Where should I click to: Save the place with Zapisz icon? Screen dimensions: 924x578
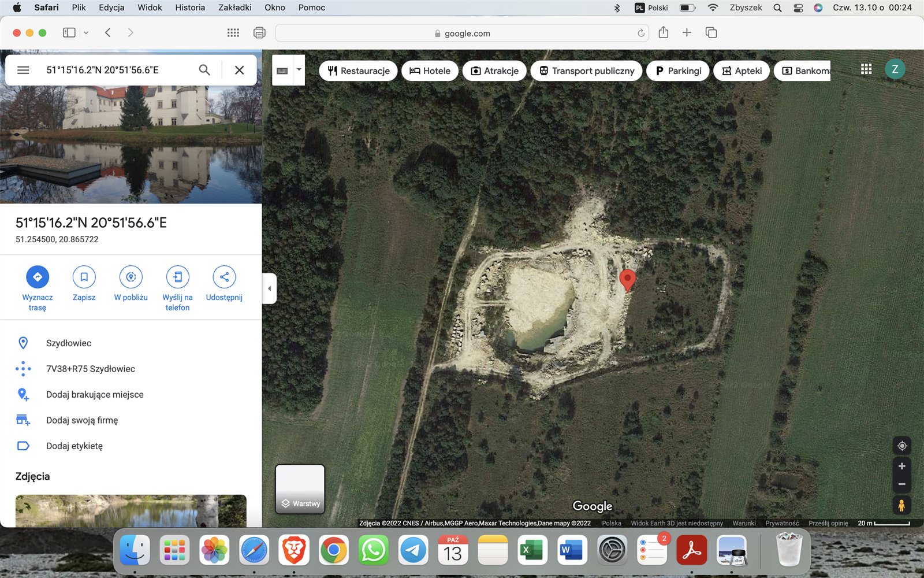pos(84,277)
